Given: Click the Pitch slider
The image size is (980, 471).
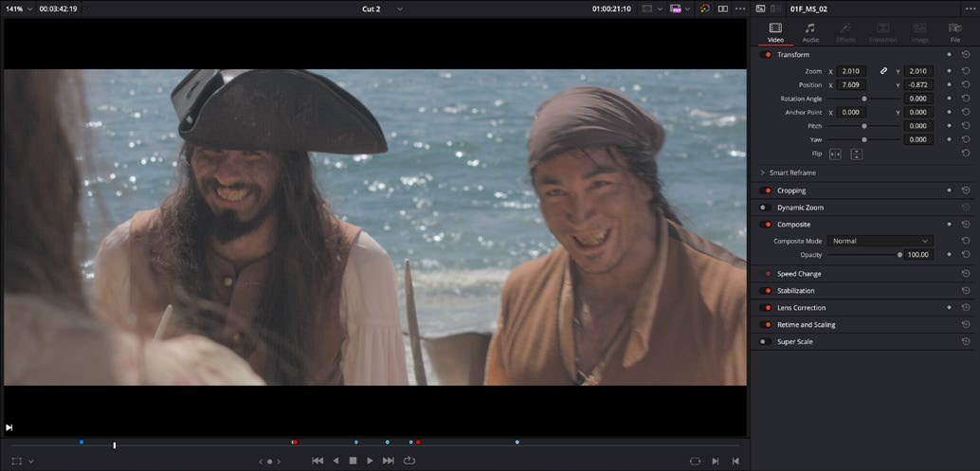Looking at the screenshot, I should 865,126.
